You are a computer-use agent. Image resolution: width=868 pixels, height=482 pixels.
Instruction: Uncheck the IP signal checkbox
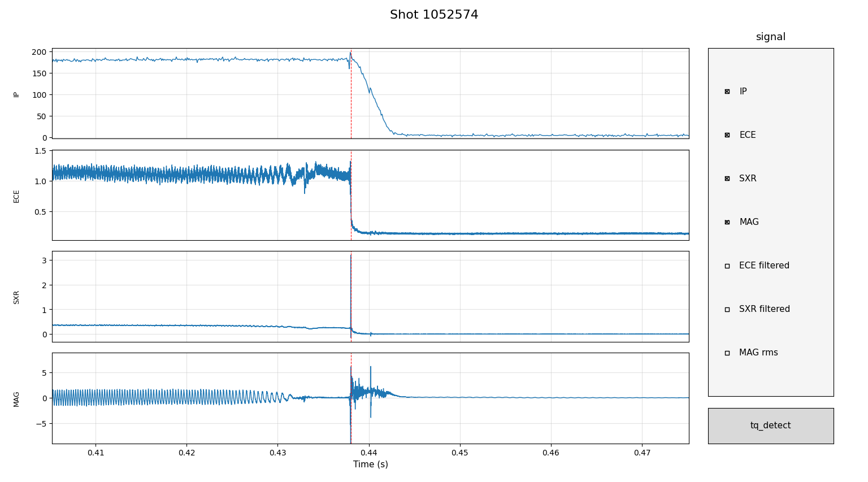click(727, 92)
